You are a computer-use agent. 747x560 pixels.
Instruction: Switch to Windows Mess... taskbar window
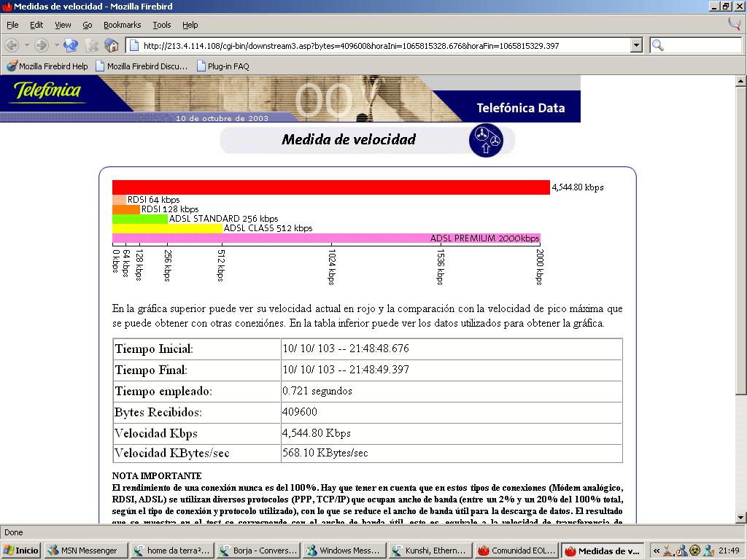coord(344,551)
